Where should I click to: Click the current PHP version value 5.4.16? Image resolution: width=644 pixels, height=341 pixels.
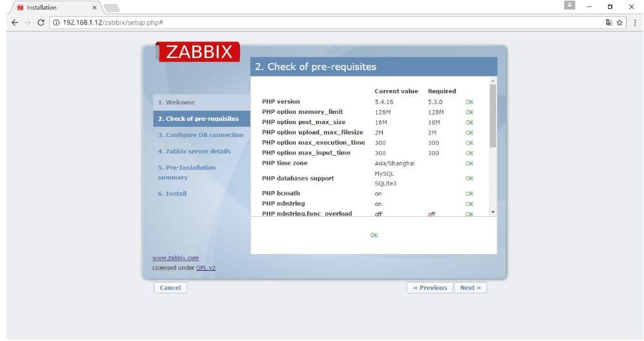(x=383, y=102)
